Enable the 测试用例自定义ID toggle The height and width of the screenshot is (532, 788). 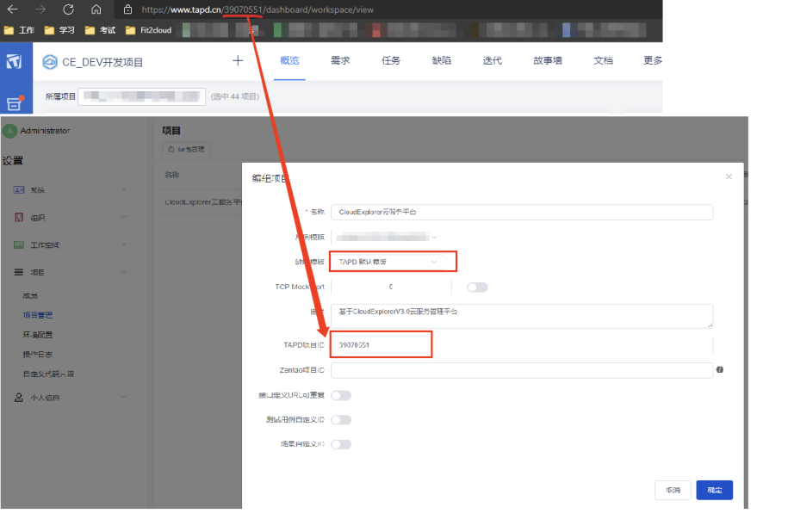(x=340, y=419)
